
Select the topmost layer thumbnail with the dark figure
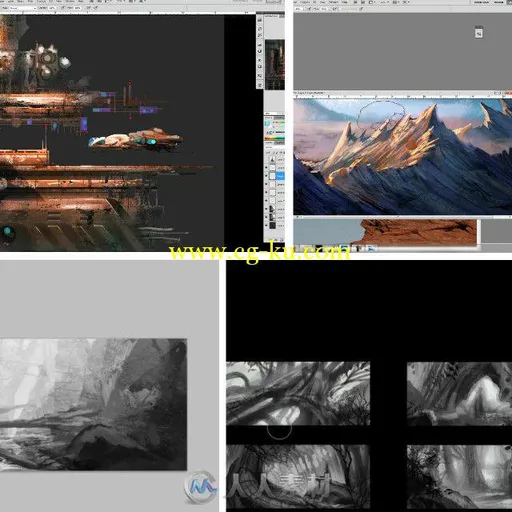click(272, 159)
